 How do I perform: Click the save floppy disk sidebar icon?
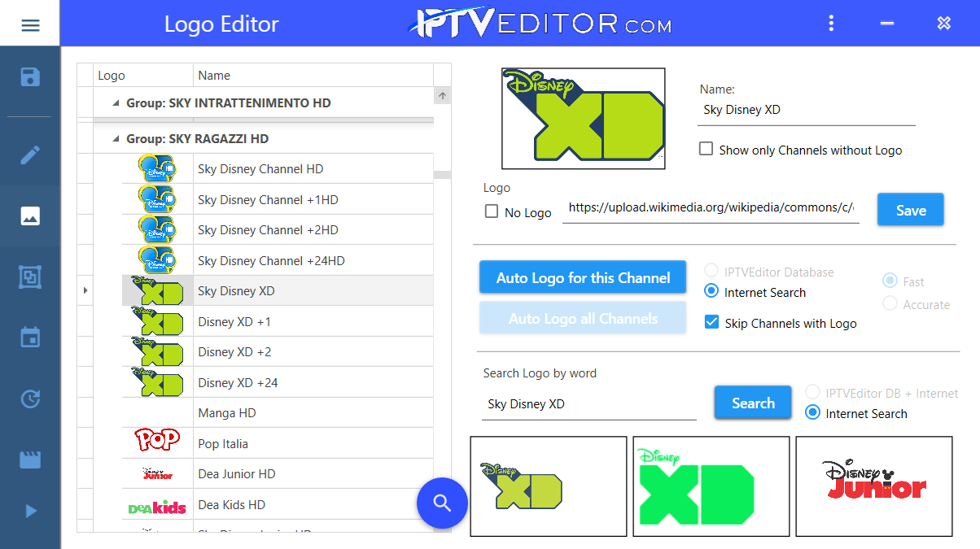[30, 77]
